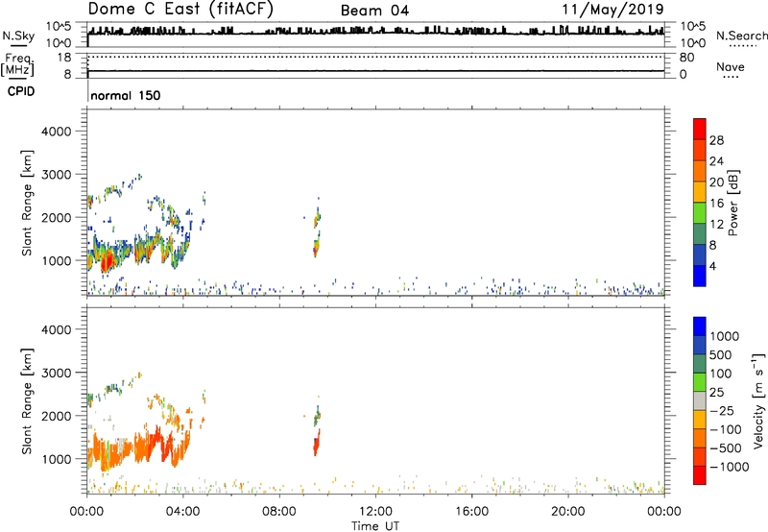Click the echo cluster near 09:30 in power panel
Image resolution: width=768 pixels, height=532 pixels.
tap(317, 230)
